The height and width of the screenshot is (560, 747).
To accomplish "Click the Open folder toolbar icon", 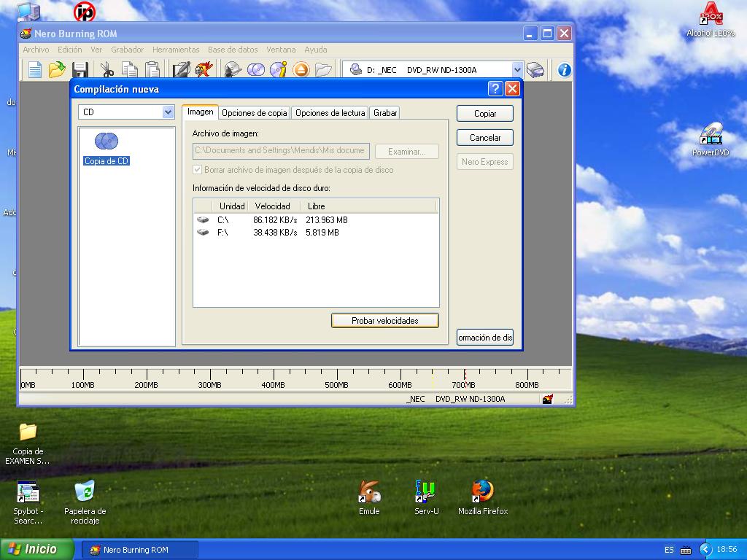I will (57, 70).
